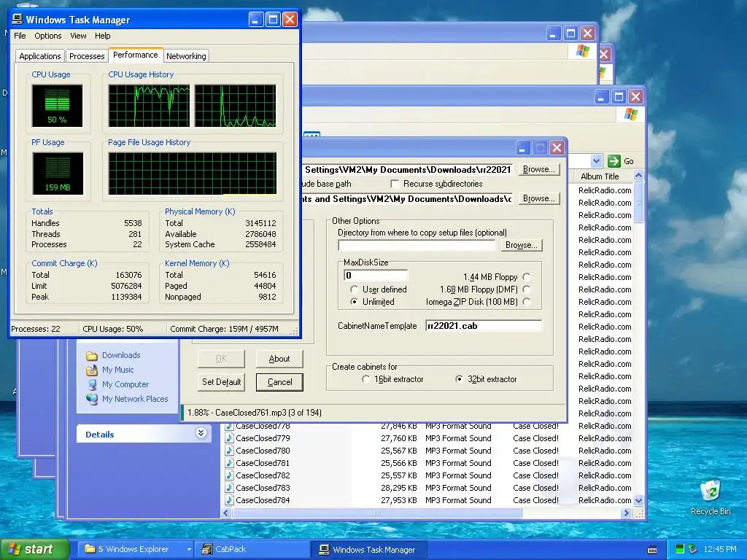Image resolution: width=747 pixels, height=560 pixels.
Task: Click the About button in CabPack
Action: tap(279, 359)
